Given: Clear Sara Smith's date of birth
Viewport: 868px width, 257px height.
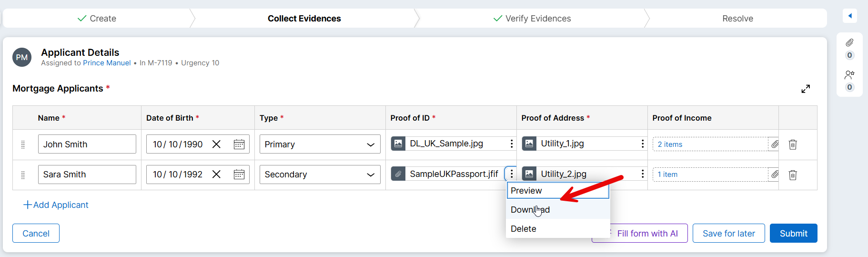Looking at the screenshot, I should (x=216, y=175).
